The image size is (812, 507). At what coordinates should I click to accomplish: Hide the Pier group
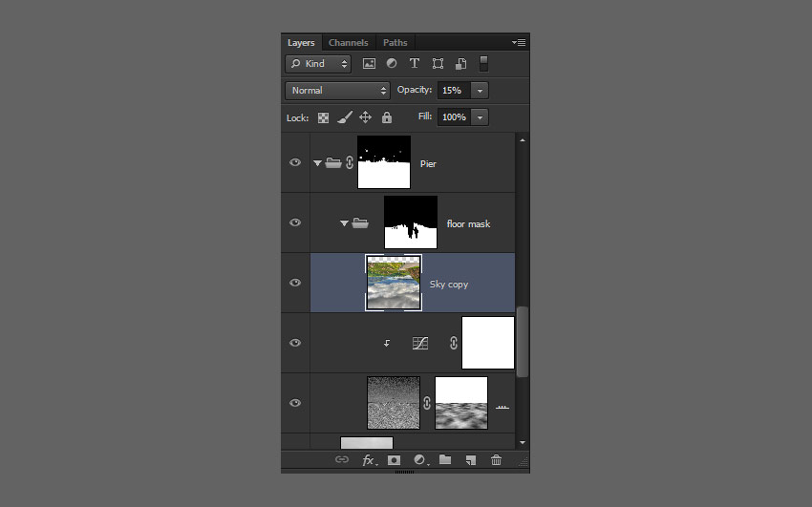pos(295,162)
